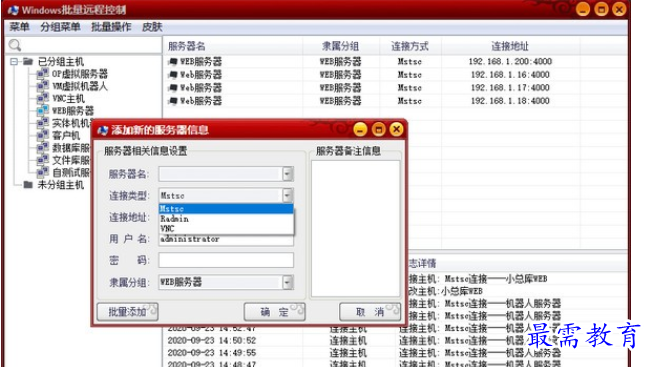Click the 服务器名 input field
649x367 pixels.
coord(221,174)
